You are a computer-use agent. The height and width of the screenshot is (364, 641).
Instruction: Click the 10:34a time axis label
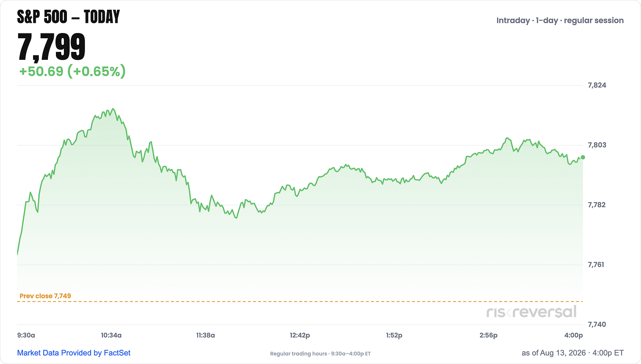coord(111,335)
